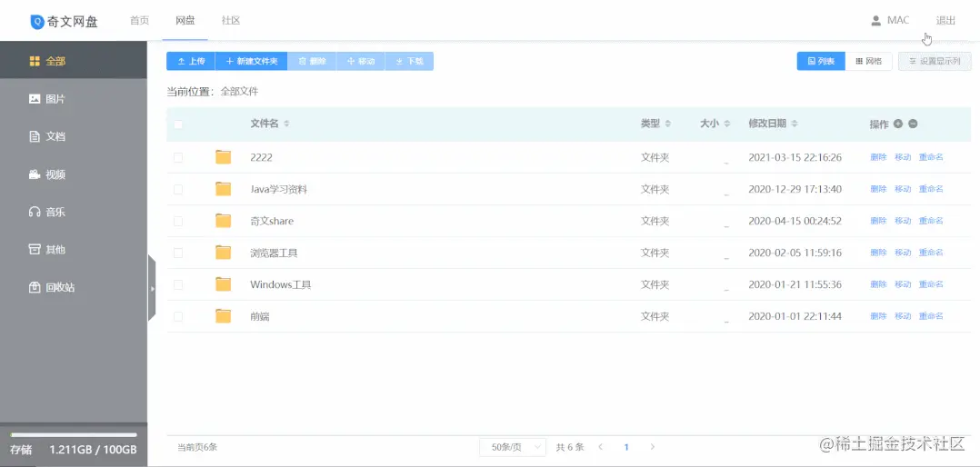Click 移动 for Java学习资料 row

coord(903,189)
